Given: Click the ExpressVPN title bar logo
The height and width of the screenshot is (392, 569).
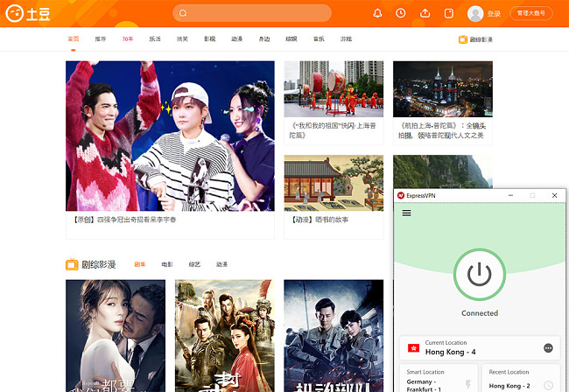Looking at the screenshot, I should [401, 195].
